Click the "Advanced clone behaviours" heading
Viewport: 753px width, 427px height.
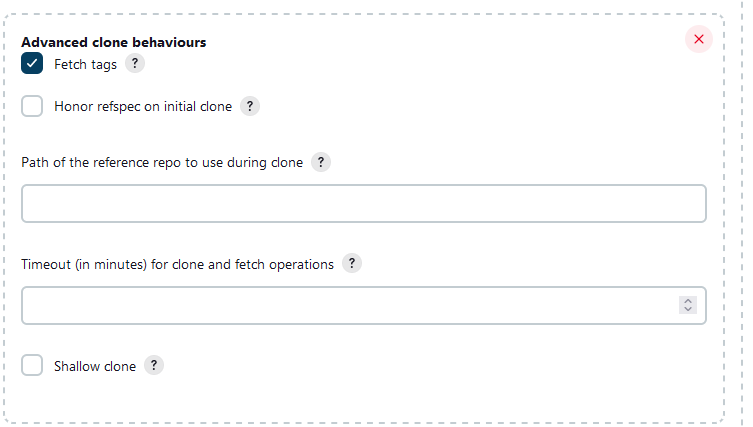tap(114, 43)
